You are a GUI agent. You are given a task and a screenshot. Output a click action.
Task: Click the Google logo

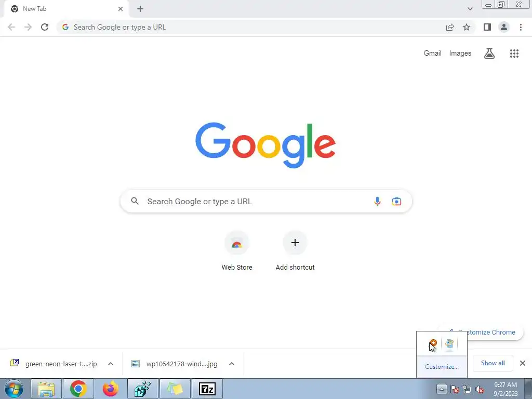click(265, 145)
